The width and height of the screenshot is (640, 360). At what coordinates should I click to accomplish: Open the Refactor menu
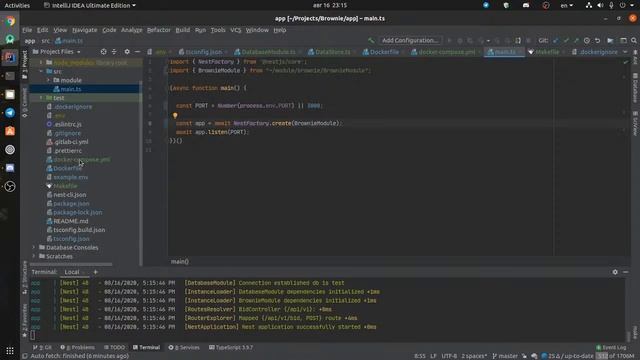158,30
